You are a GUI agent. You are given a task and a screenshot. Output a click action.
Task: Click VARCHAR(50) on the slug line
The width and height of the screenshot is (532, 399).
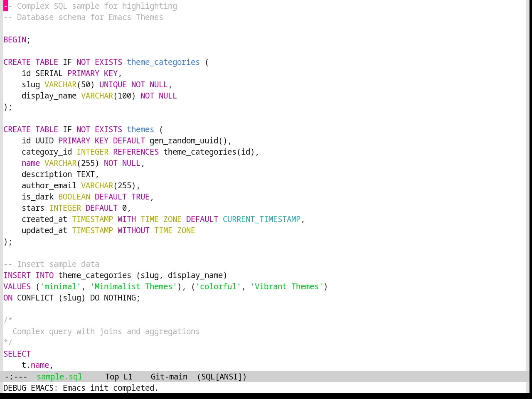click(x=69, y=84)
